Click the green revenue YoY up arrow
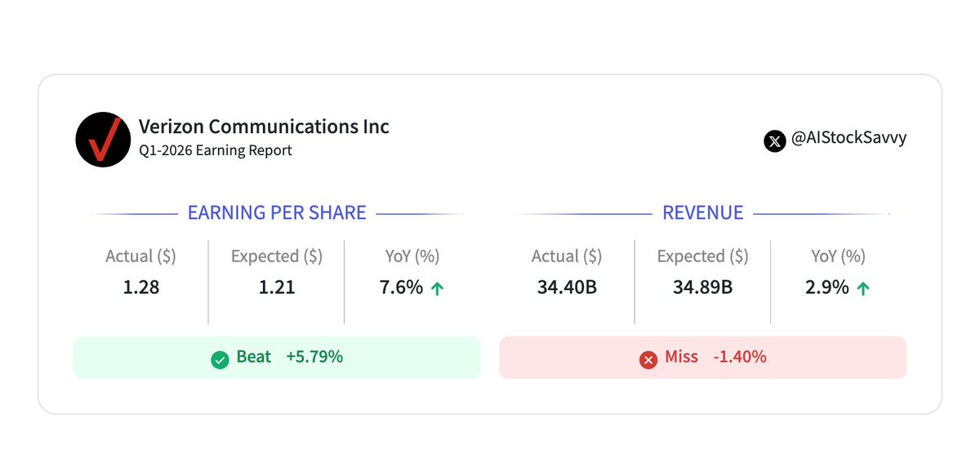This screenshot has height=450, width=980. pyautogui.click(x=862, y=288)
